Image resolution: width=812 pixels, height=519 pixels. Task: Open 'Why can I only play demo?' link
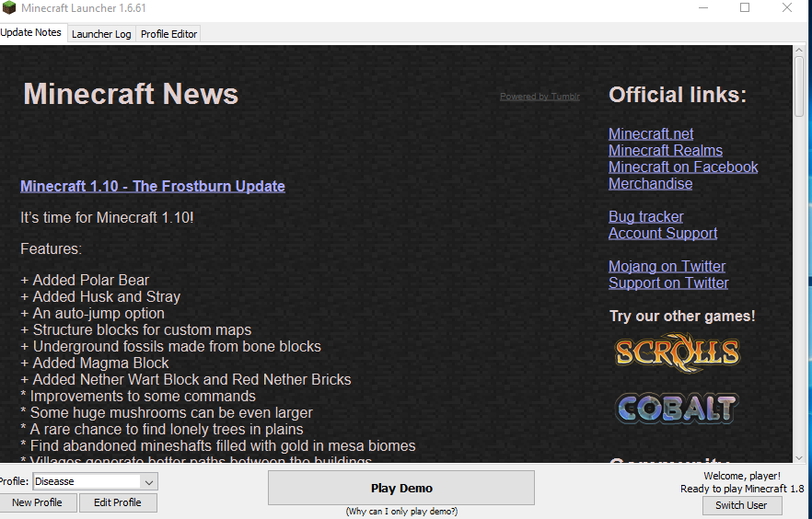click(x=401, y=512)
